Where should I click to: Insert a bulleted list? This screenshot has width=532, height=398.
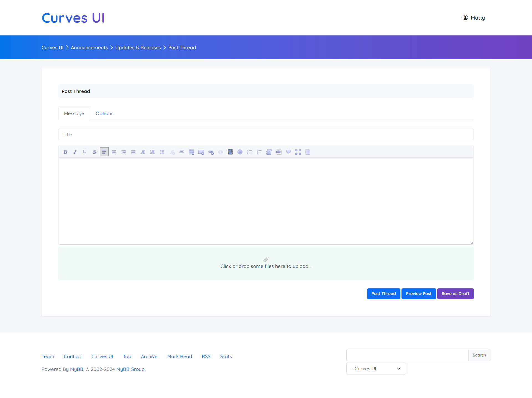[250, 152]
